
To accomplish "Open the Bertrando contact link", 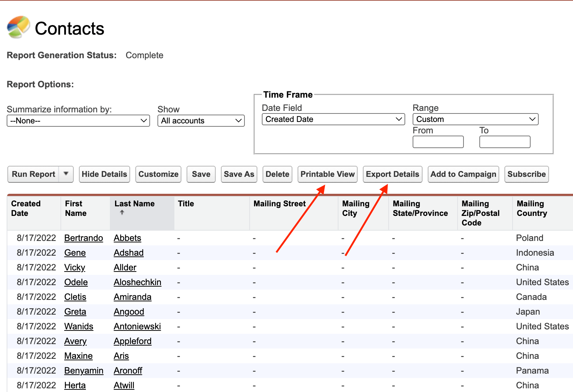I will point(83,238).
